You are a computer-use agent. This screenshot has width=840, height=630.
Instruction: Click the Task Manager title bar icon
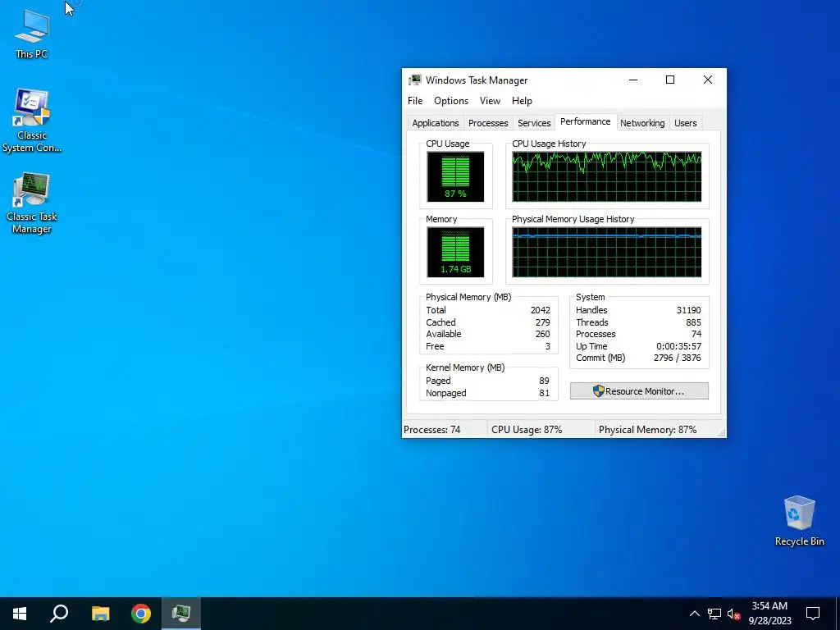pos(414,80)
